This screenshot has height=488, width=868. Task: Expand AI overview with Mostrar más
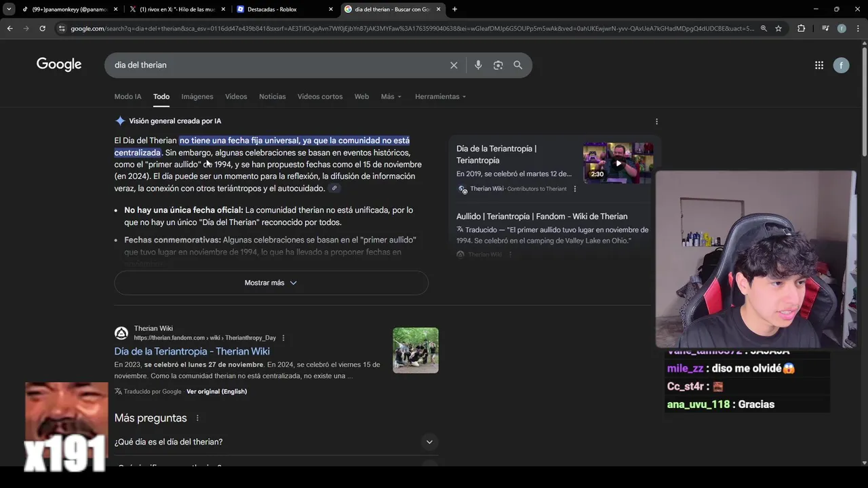[271, 283]
